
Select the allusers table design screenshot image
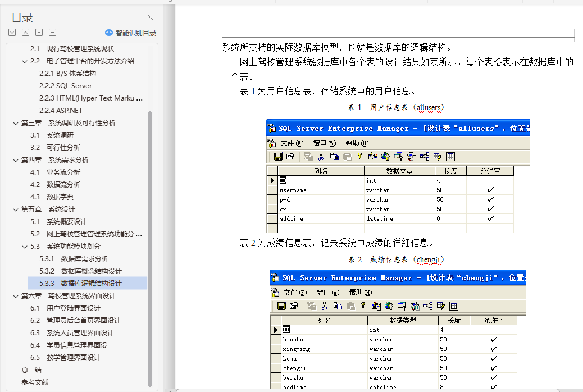pyautogui.click(x=398, y=176)
